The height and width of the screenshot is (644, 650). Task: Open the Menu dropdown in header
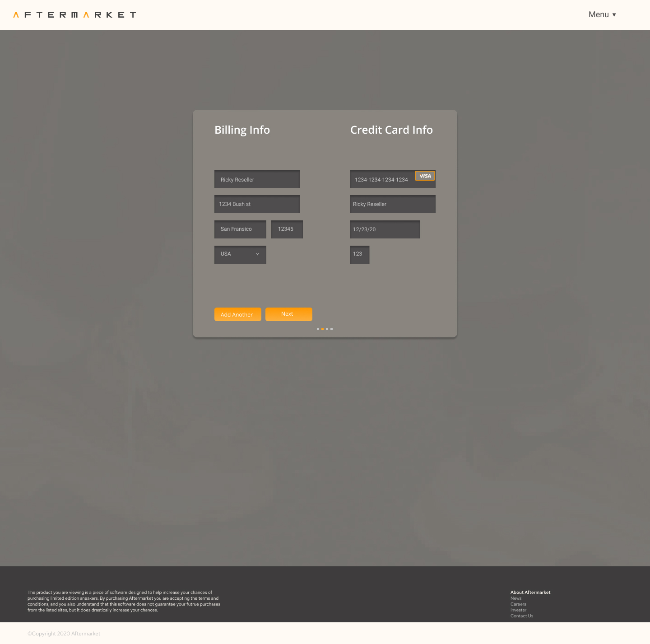(x=602, y=14)
